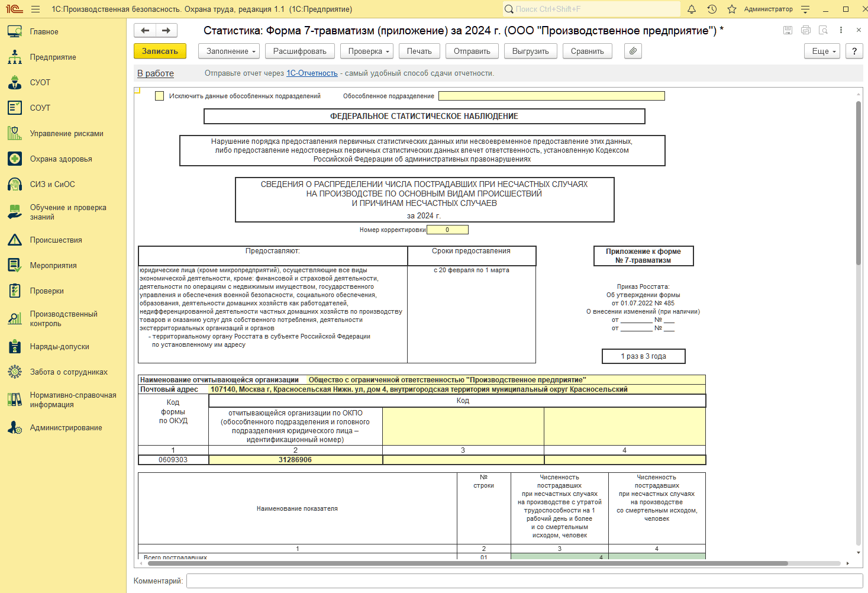Click the Обучение и проверка знаний icon
868x593 pixels.
(15, 212)
